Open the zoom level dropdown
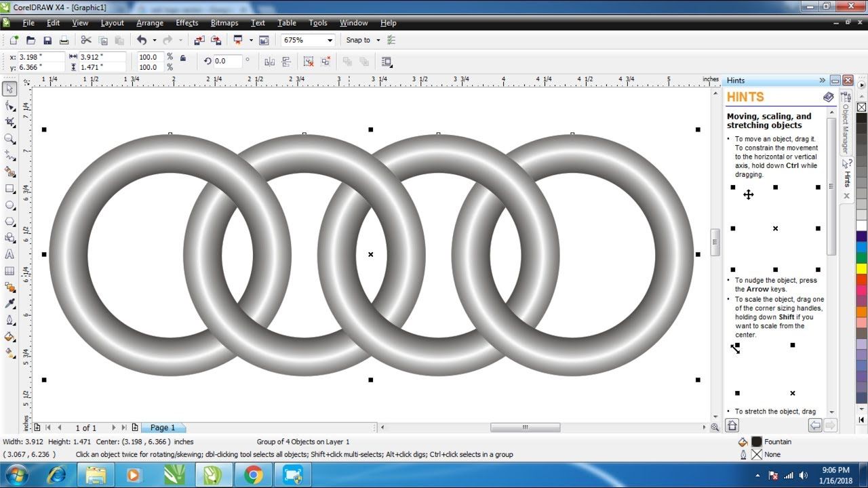Image resolution: width=868 pixels, height=488 pixels. 330,41
